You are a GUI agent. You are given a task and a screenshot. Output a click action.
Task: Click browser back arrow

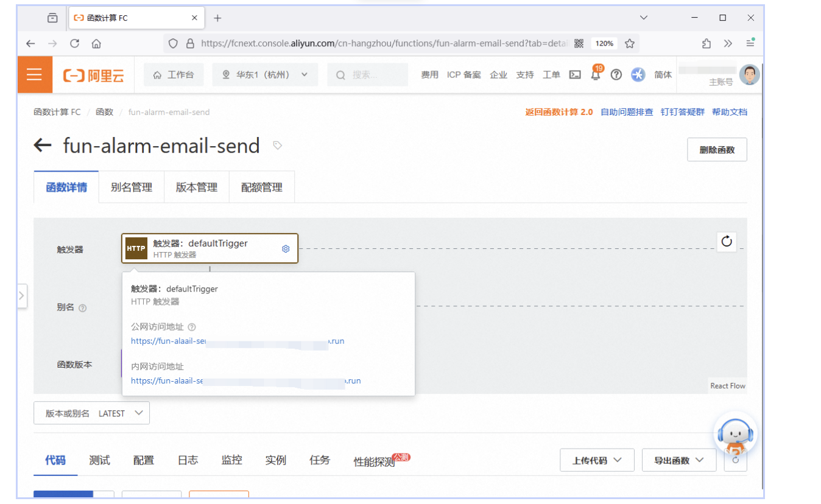point(30,43)
